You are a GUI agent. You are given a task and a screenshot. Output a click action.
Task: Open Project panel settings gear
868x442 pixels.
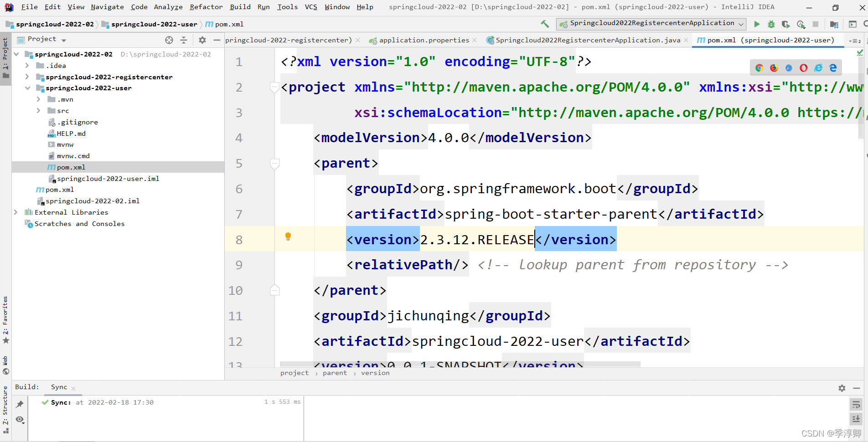[202, 40]
